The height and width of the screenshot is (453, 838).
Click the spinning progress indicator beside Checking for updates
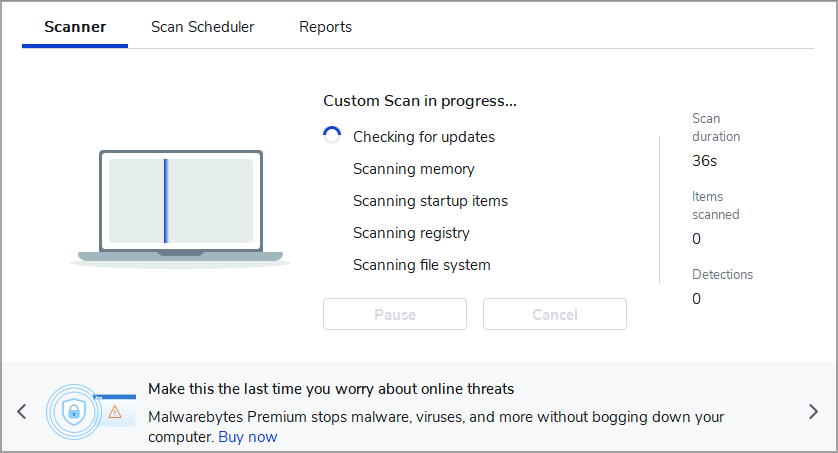tap(332, 135)
